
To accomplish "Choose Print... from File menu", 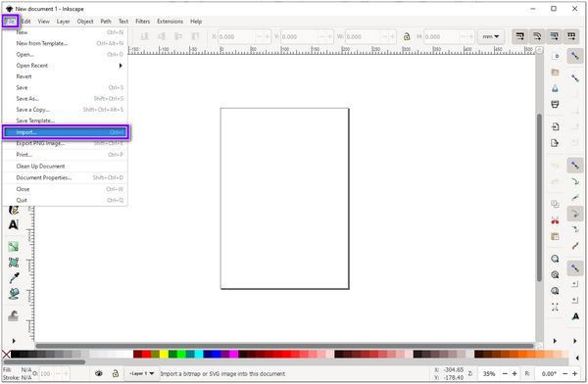I will pos(66,155).
